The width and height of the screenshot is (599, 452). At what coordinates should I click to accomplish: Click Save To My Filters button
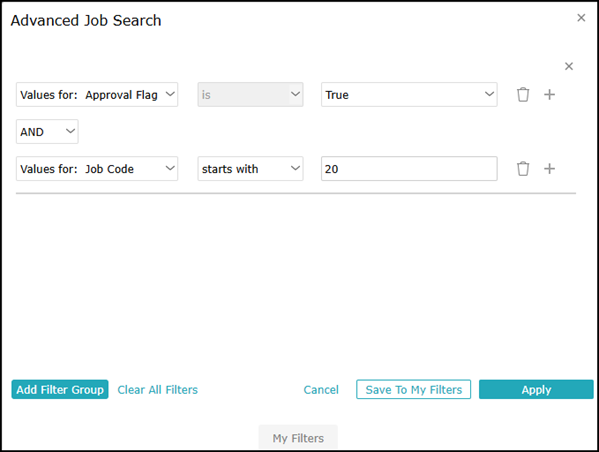pyautogui.click(x=413, y=390)
